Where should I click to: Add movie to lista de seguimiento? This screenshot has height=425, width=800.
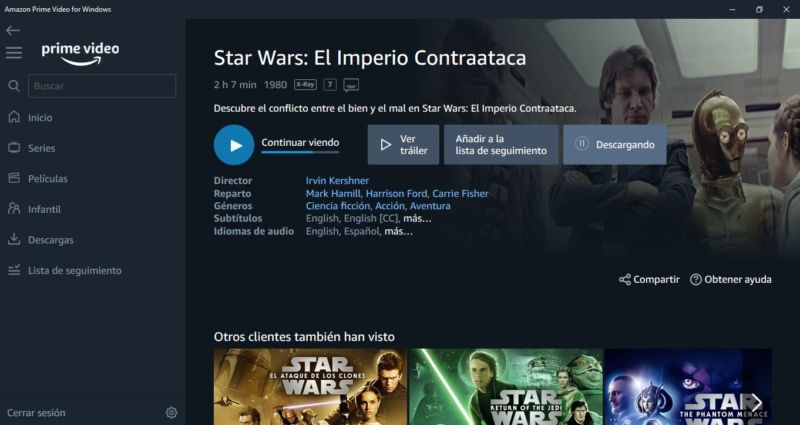pos(501,144)
